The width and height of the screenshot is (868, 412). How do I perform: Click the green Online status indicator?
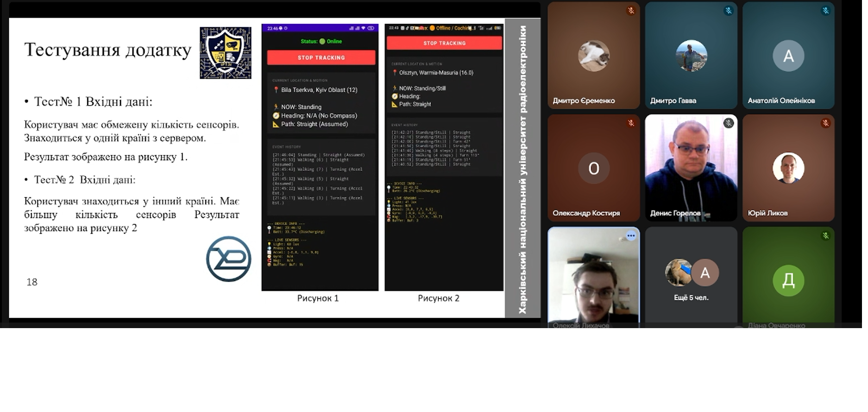tap(321, 41)
